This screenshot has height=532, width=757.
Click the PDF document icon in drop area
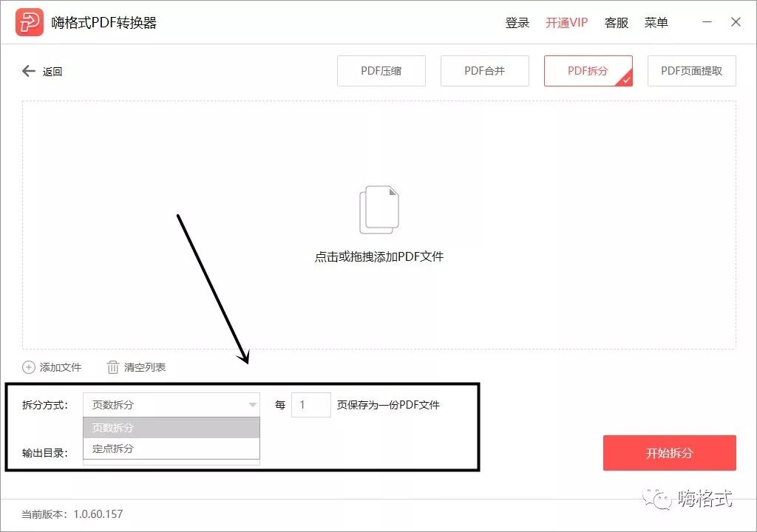[x=378, y=209]
